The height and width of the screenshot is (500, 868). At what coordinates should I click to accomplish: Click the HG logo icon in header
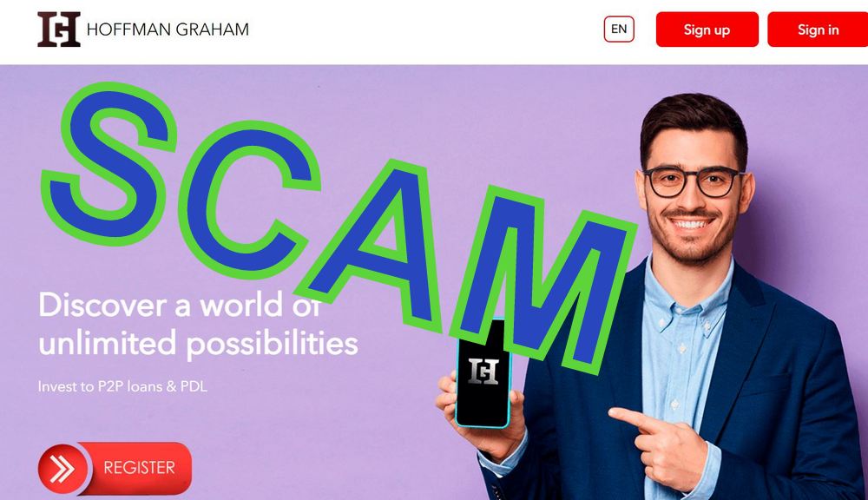59,29
